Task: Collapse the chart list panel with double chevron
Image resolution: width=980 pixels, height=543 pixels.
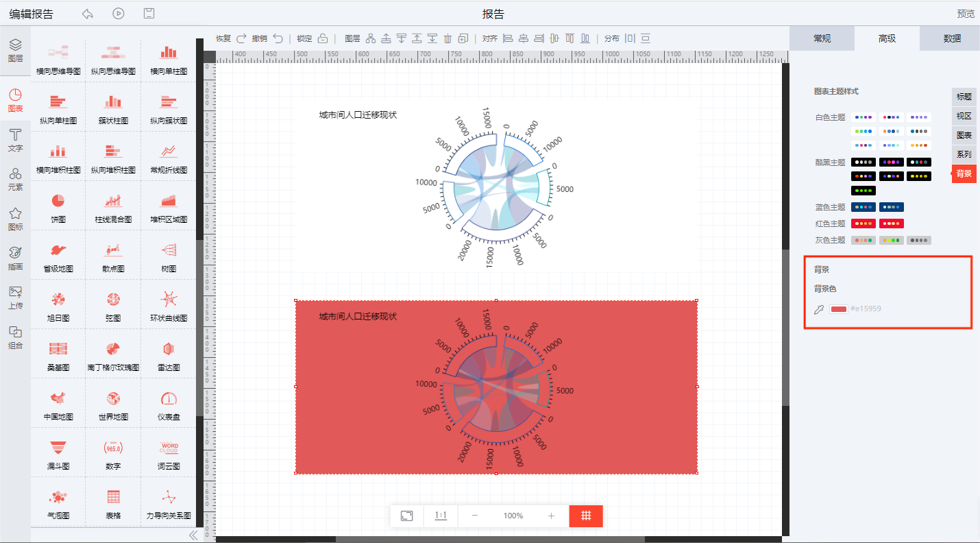Action: pyautogui.click(x=193, y=535)
